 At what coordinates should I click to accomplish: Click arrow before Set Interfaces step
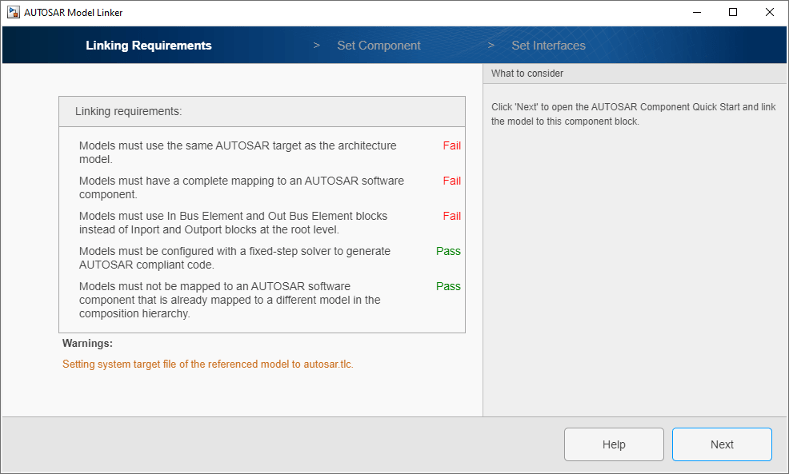click(x=491, y=46)
